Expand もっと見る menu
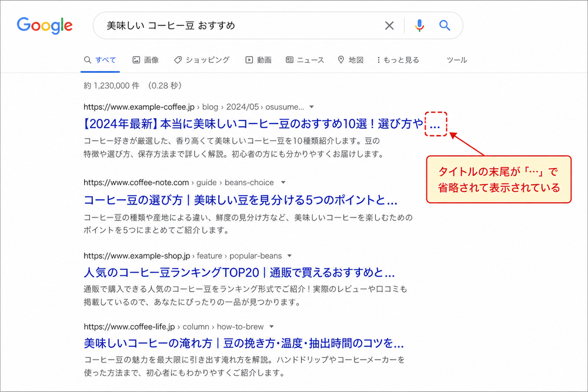Screen dimensions: 588x392 pos(398,60)
